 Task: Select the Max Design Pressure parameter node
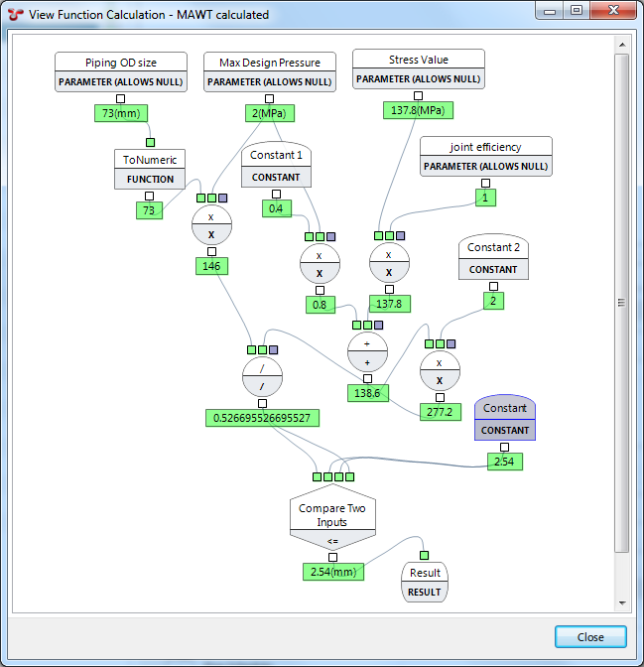[x=270, y=71]
